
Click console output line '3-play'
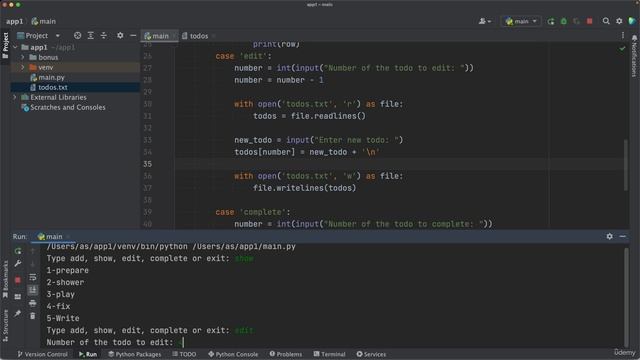tap(60, 294)
